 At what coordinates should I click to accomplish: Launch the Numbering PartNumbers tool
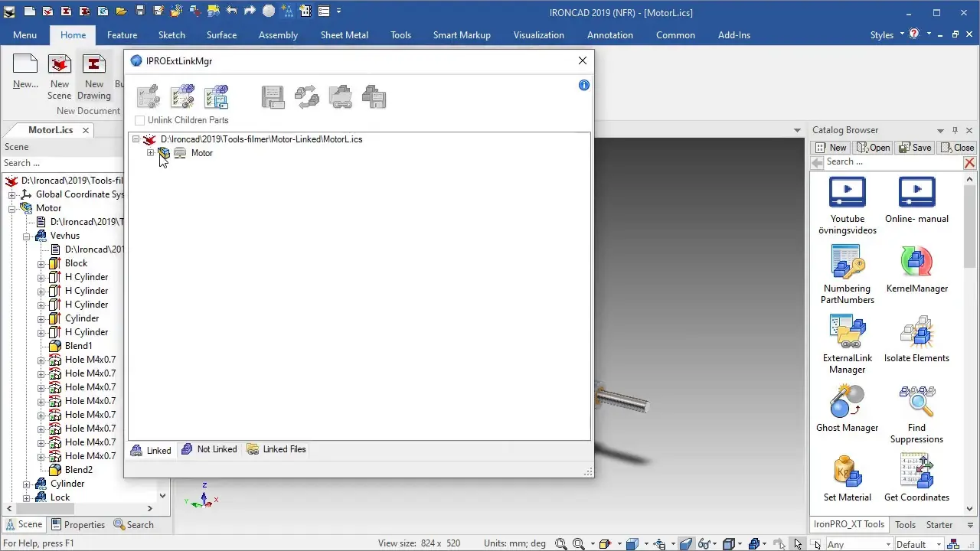tap(847, 275)
